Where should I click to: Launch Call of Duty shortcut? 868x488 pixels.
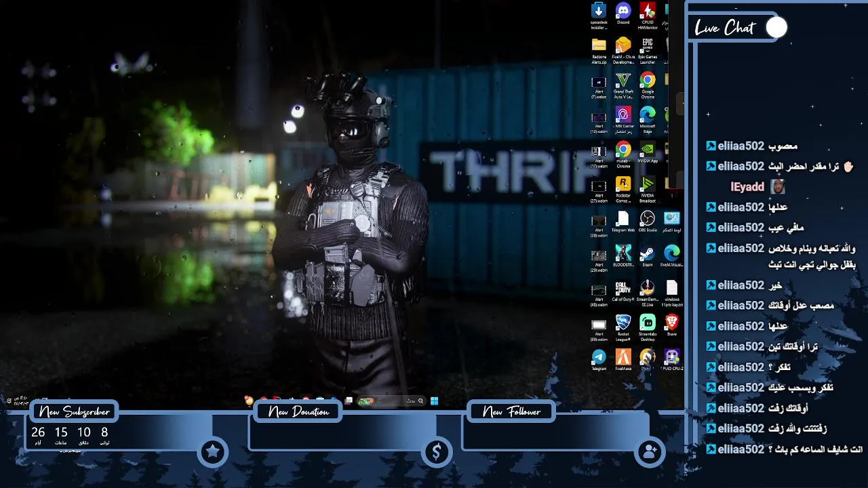point(623,293)
